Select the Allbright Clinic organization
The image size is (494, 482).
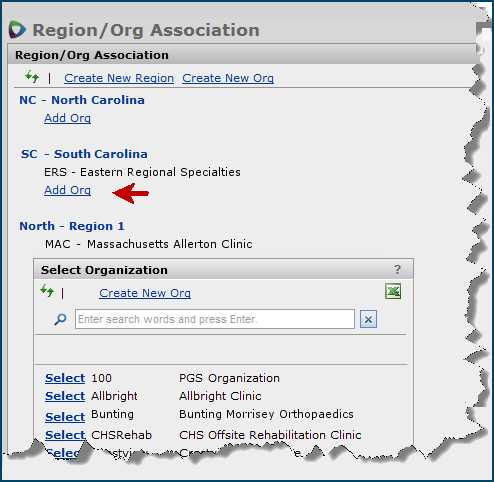pos(65,396)
